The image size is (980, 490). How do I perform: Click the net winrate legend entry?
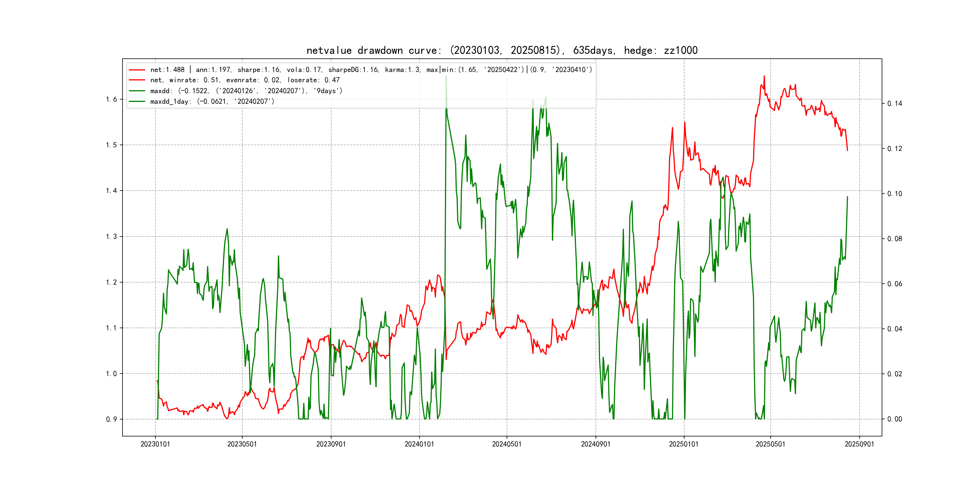click(245, 80)
